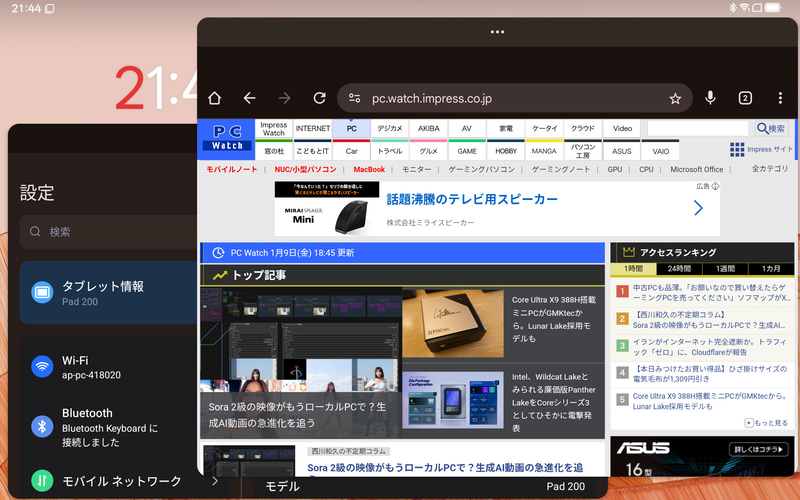Click the 全カテゴリ link
Viewport: 800px width, 500px height.
[769, 168]
